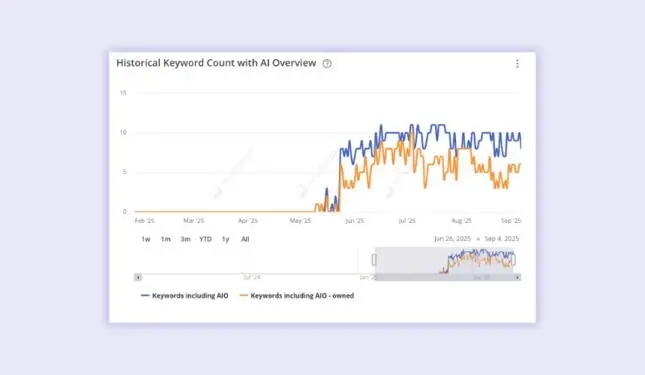
Task: Click the navigator scrollbar thumb
Action: point(444,278)
